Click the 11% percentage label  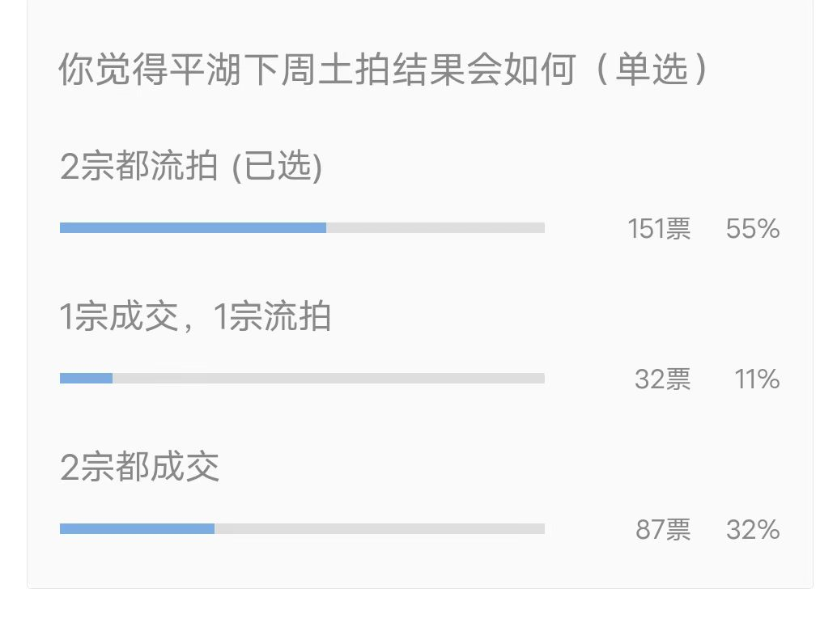click(x=757, y=379)
